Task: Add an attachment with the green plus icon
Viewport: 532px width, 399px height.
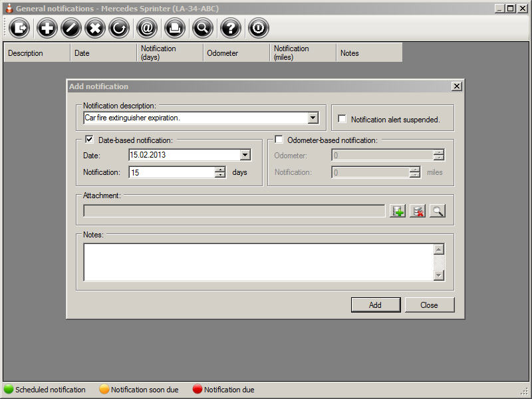Action: (398, 211)
